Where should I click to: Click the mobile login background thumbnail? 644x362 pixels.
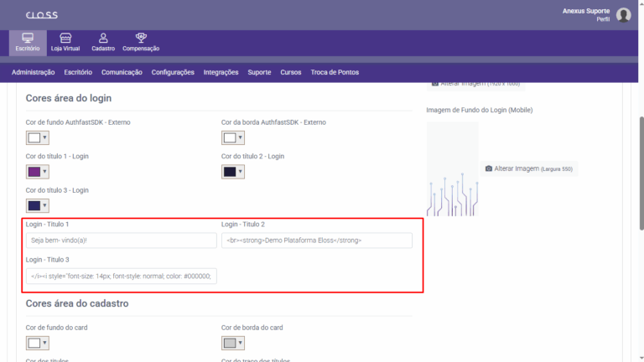452,169
